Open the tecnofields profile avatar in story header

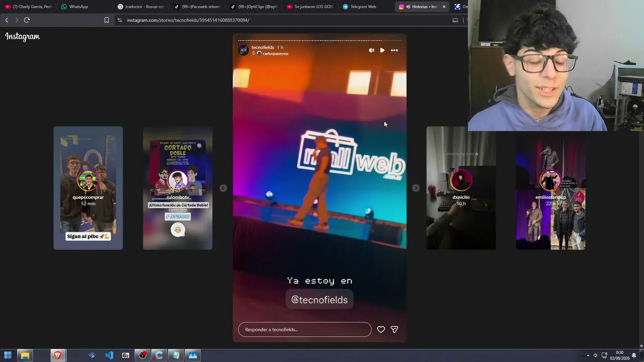coord(244,50)
